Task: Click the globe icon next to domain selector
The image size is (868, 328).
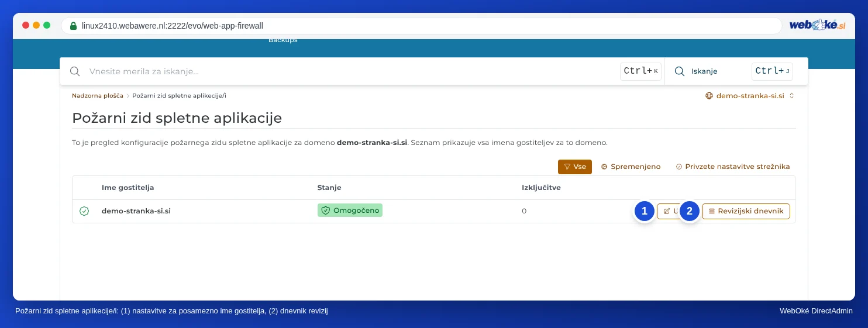Action: pos(709,95)
